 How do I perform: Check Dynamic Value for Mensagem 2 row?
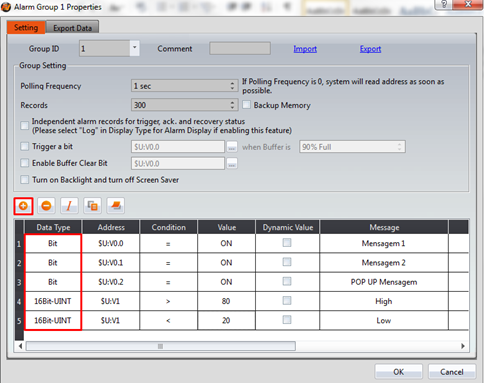pos(287,262)
